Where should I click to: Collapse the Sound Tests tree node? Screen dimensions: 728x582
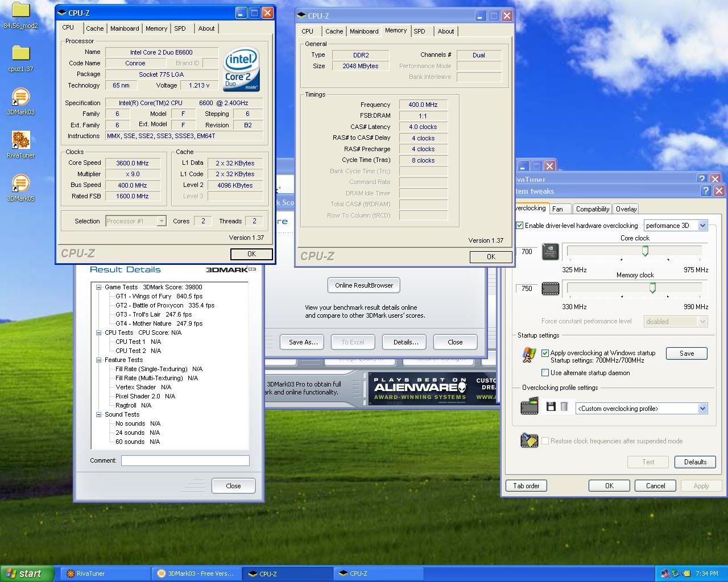point(98,414)
